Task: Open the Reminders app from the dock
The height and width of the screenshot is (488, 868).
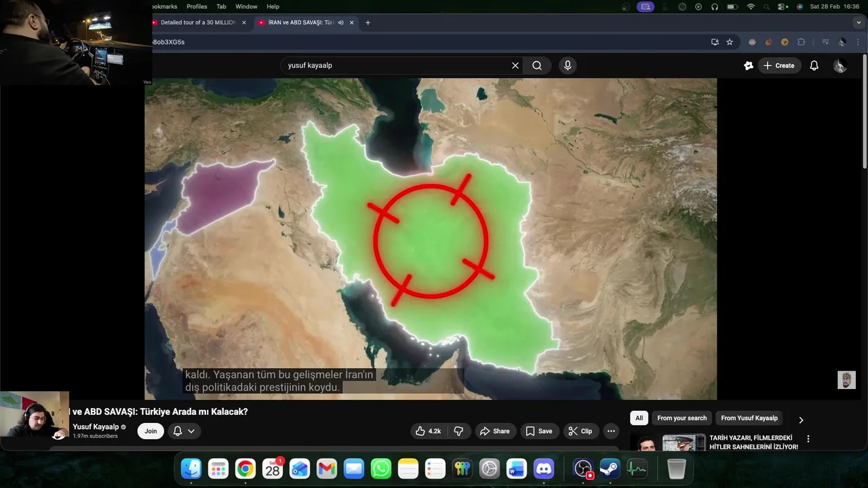Action: (x=435, y=468)
